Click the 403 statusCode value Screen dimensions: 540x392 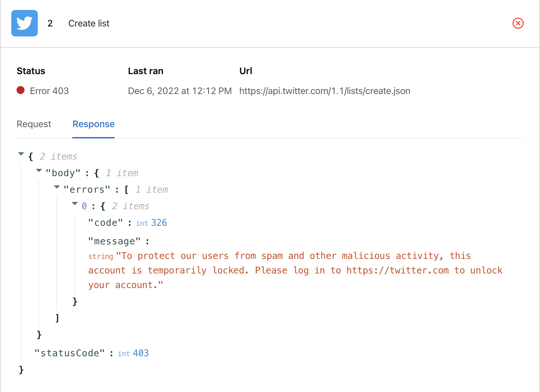point(141,353)
